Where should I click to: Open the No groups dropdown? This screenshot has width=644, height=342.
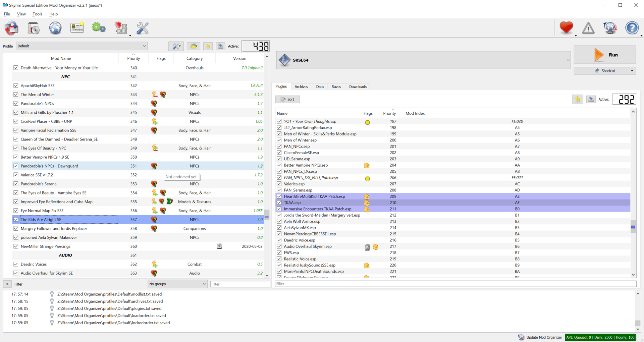[177, 284]
